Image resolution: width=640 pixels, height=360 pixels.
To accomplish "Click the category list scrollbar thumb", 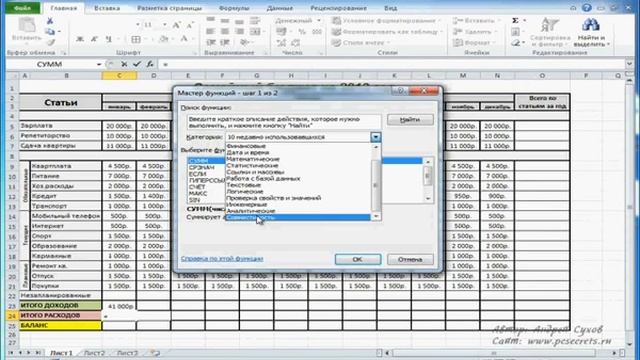I will [x=376, y=184].
